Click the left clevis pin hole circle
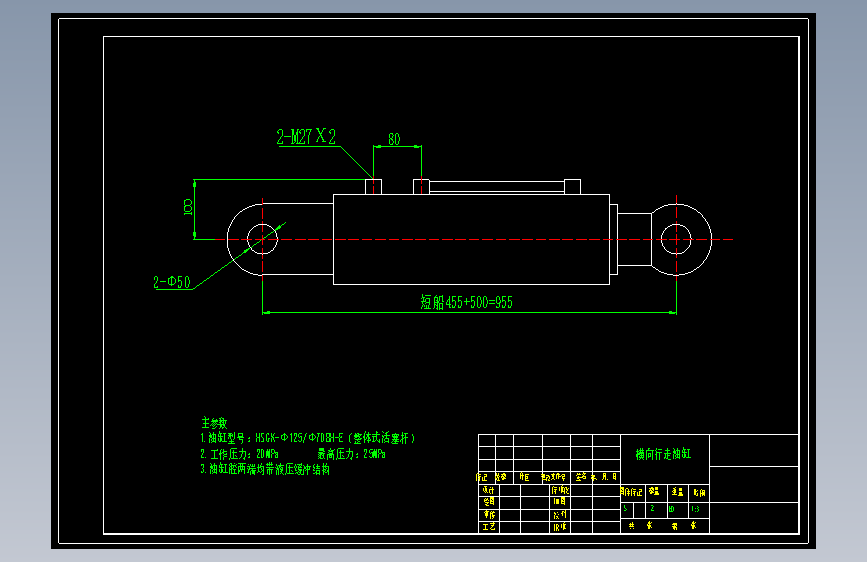The height and width of the screenshot is (562, 867). pos(262,239)
